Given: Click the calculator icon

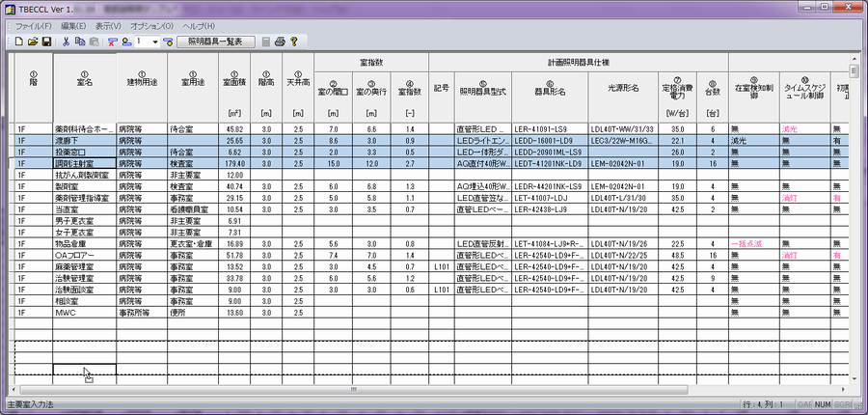Looking at the screenshot, I should pyautogui.click(x=266, y=42).
